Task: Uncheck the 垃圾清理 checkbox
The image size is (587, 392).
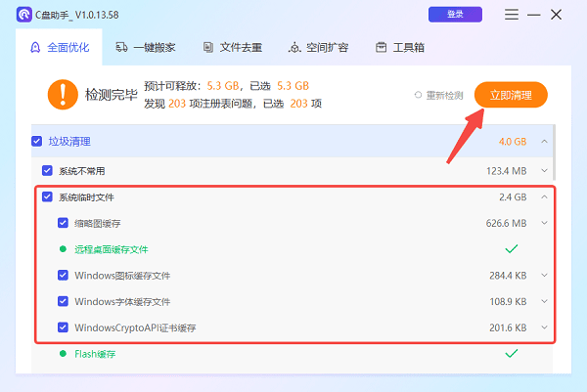Action: click(x=37, y=141)
